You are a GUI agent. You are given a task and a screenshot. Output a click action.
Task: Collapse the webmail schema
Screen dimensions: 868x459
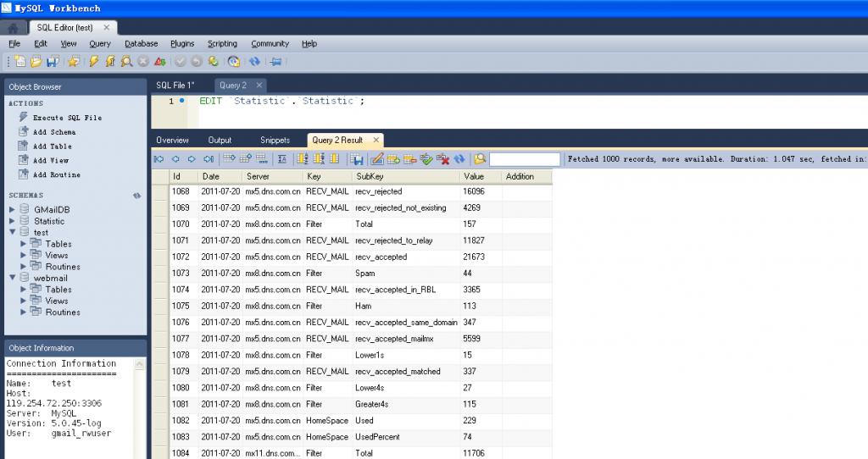coord(12,278)
